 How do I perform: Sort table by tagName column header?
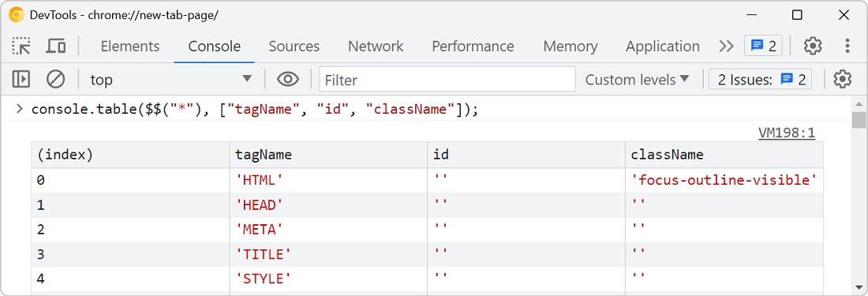328,155
